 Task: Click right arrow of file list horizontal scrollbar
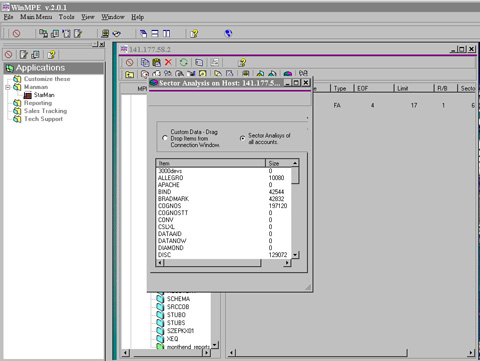pyautogui.click(x=471, y=353)
